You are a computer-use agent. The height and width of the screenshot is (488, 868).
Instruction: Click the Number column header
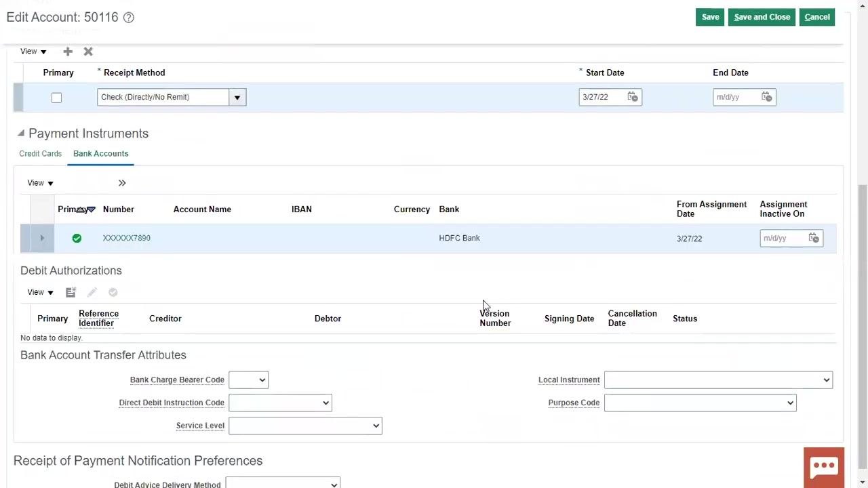click(119, 209)
